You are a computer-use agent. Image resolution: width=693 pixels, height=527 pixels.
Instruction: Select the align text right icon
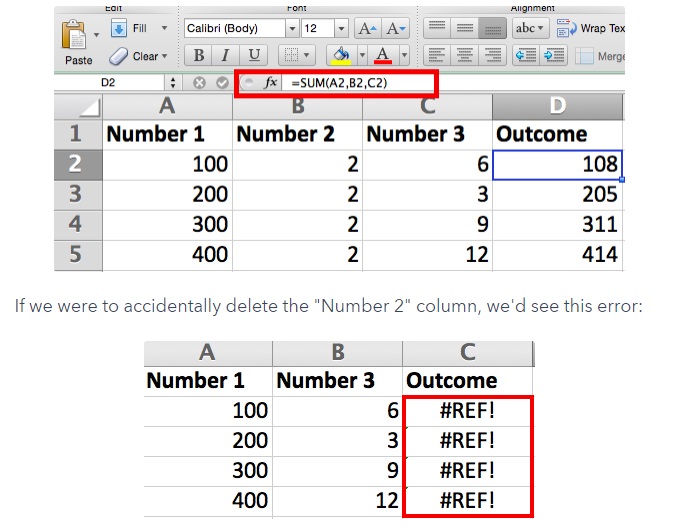click(493, 55)
